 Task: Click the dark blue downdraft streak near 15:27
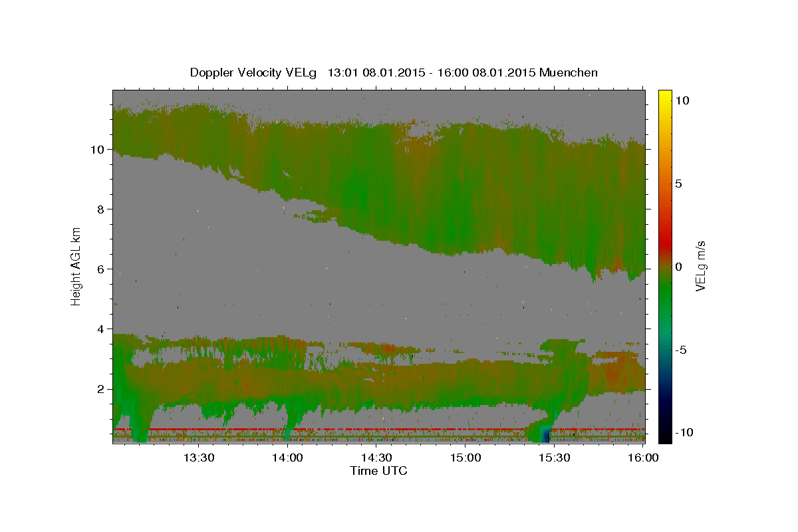[x=546, y=435]
